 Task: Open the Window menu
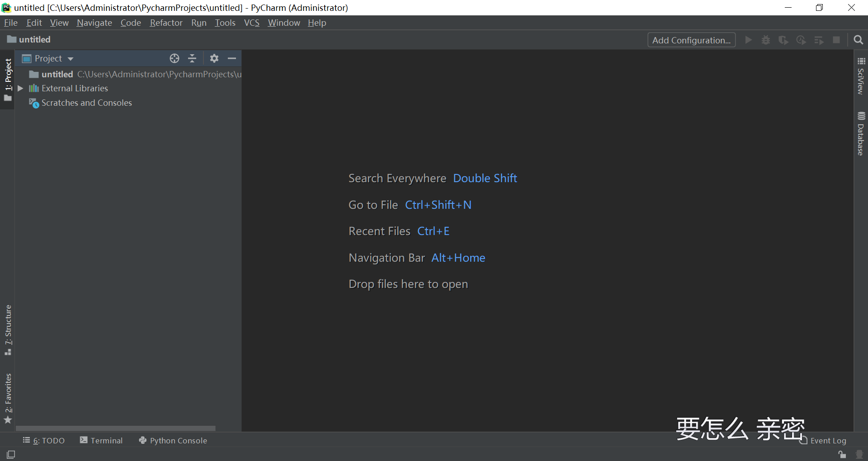(283, 23)
